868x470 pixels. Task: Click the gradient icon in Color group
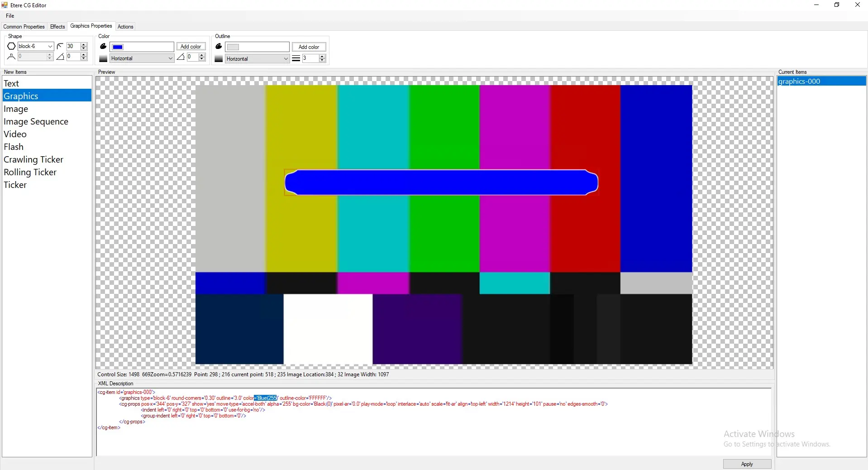[103, 59]
